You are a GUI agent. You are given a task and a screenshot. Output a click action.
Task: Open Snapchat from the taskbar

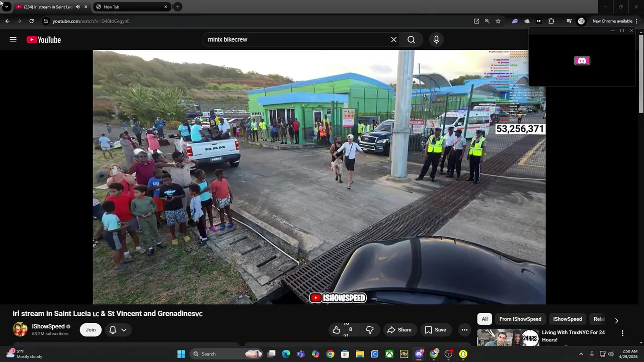tap(463, 354)
